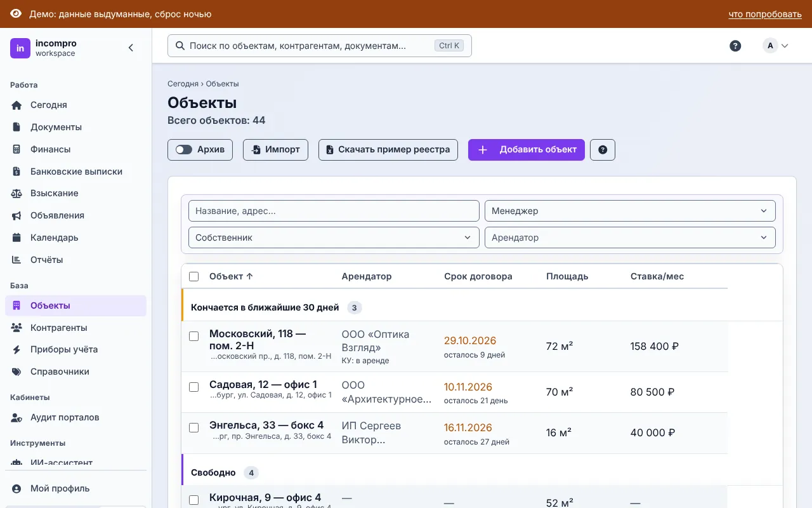
Task: Click Скачать пример реестра button
Action: point(388,150)
